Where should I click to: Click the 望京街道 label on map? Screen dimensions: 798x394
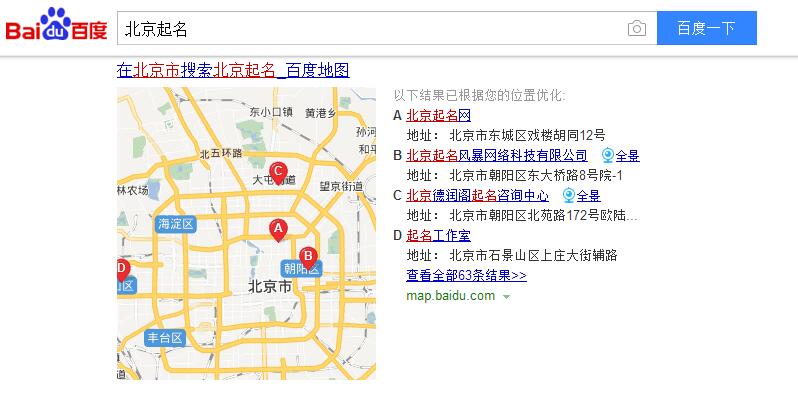pos(341,186)
